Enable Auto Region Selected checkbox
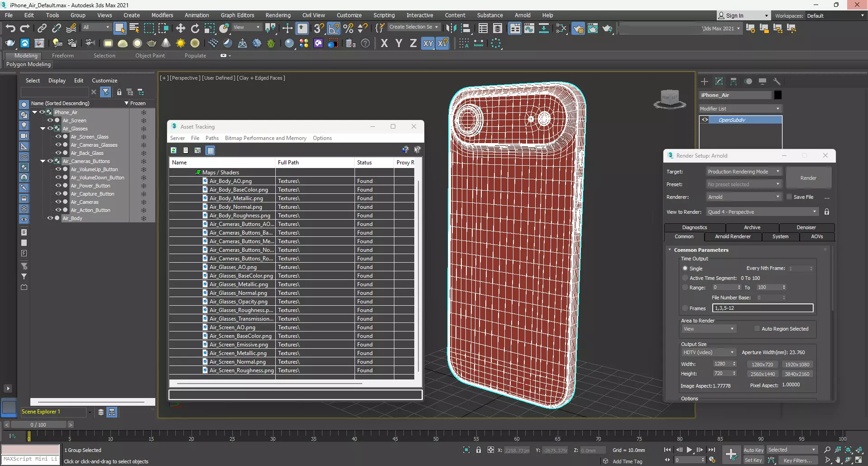 [757, 329]
